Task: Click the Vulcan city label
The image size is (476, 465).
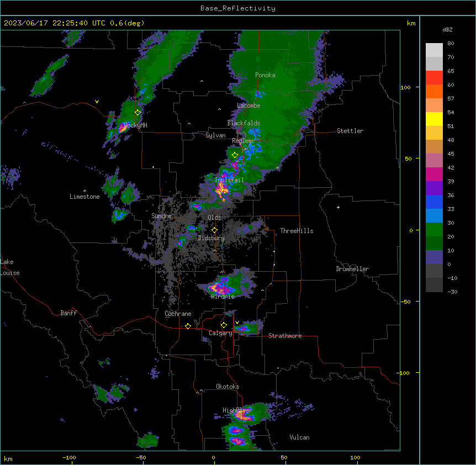Action: [300, 437]
